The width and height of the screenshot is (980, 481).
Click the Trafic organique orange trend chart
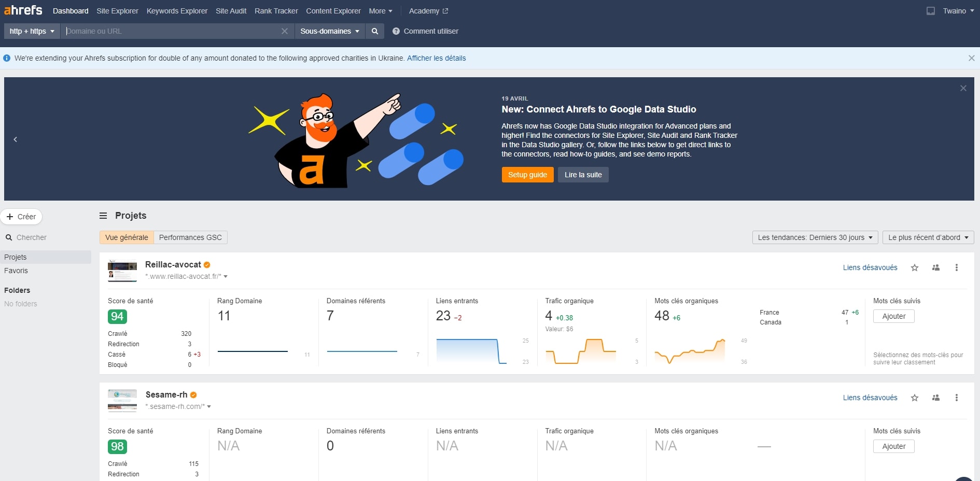581,351
